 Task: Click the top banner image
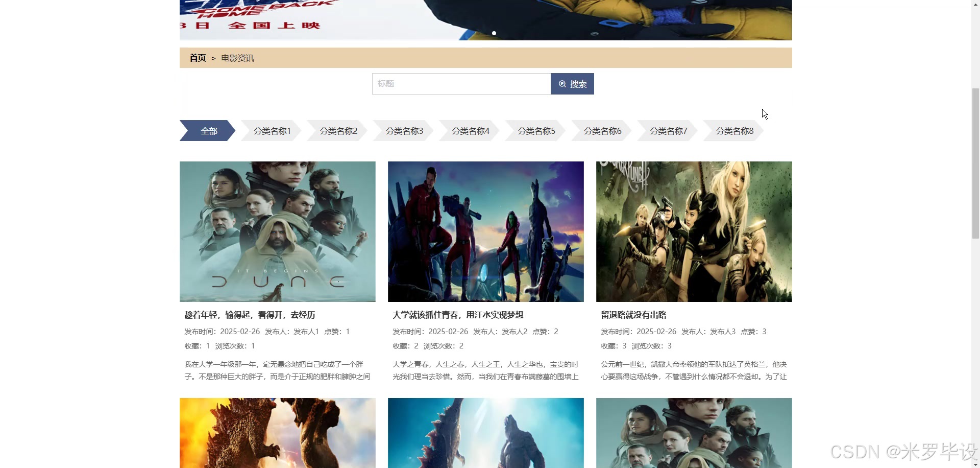point(486,20)
